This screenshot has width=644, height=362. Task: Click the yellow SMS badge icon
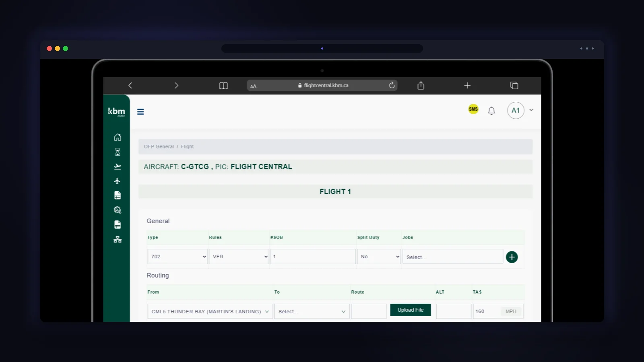(473, 109)
